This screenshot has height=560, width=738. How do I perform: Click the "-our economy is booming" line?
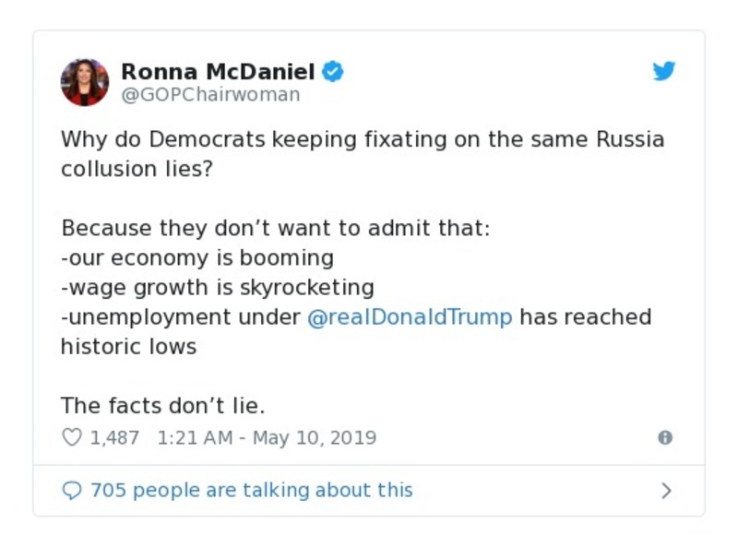pos(196,257)
